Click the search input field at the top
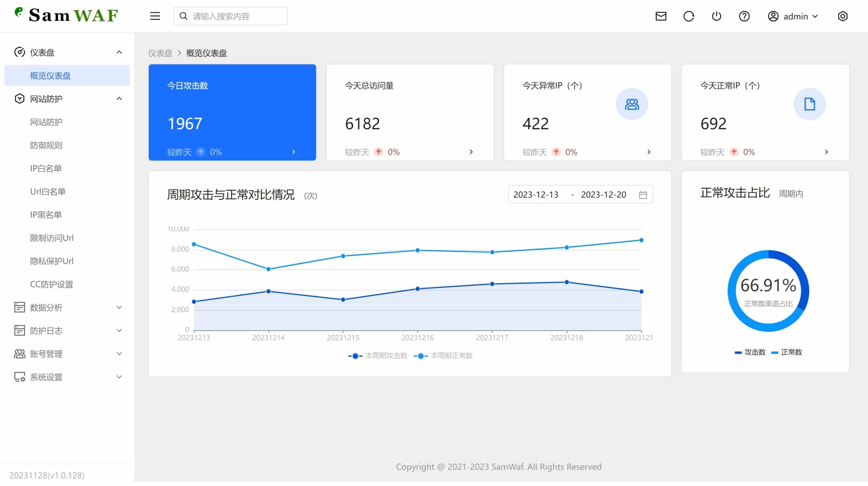 [230, 16]
